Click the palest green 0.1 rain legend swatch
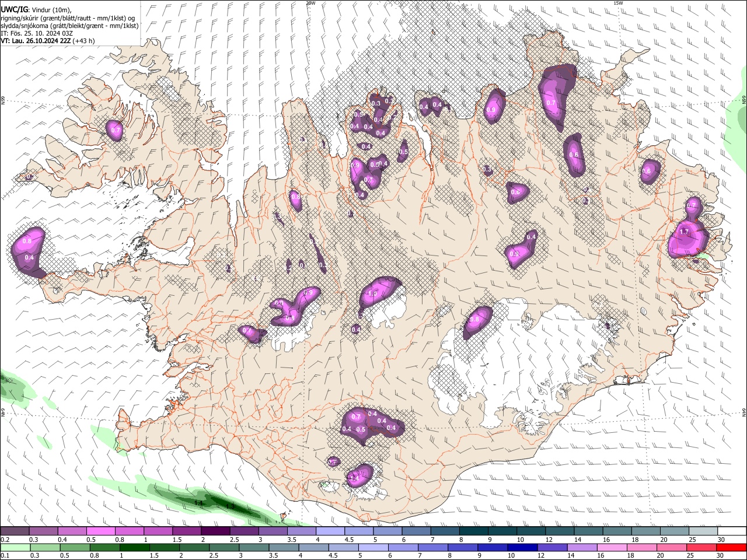This screenshot has height=560, width=747. 15,547
